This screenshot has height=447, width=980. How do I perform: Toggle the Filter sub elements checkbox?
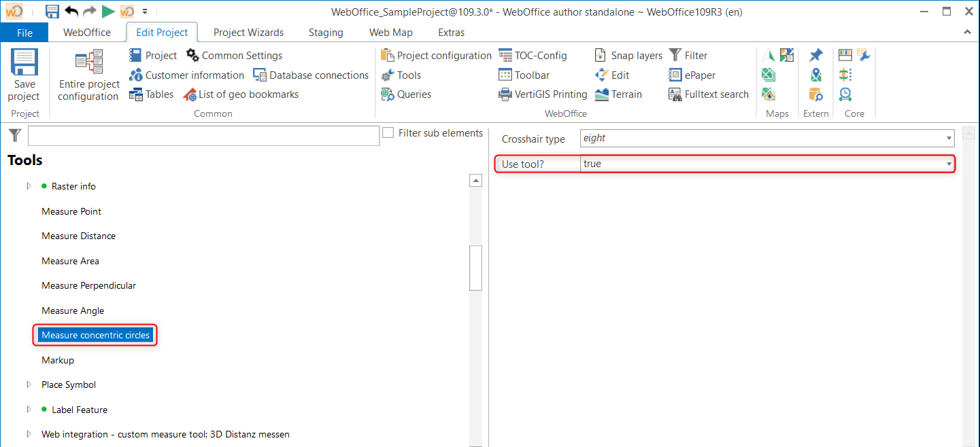pyautogui.click(x=389, y=132)
